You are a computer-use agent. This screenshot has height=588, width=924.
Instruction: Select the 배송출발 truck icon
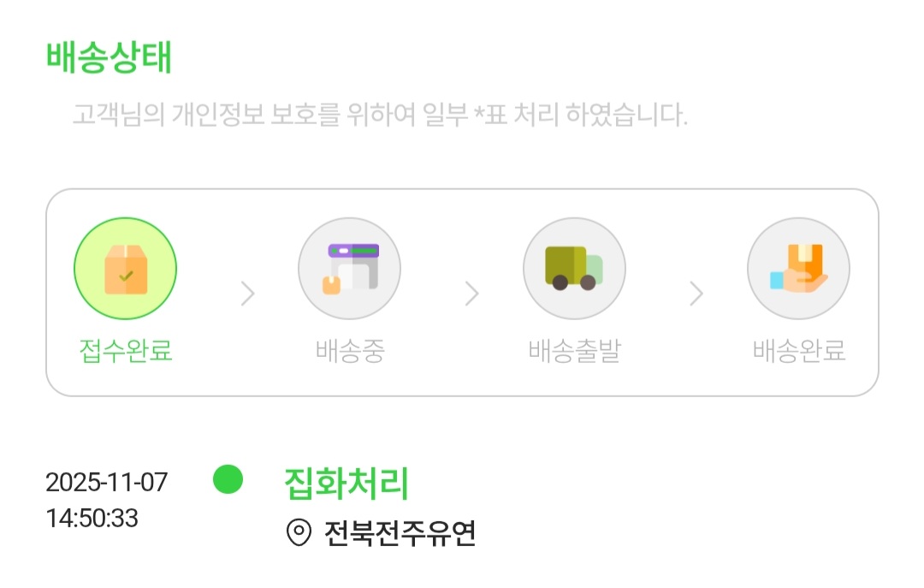574,269
